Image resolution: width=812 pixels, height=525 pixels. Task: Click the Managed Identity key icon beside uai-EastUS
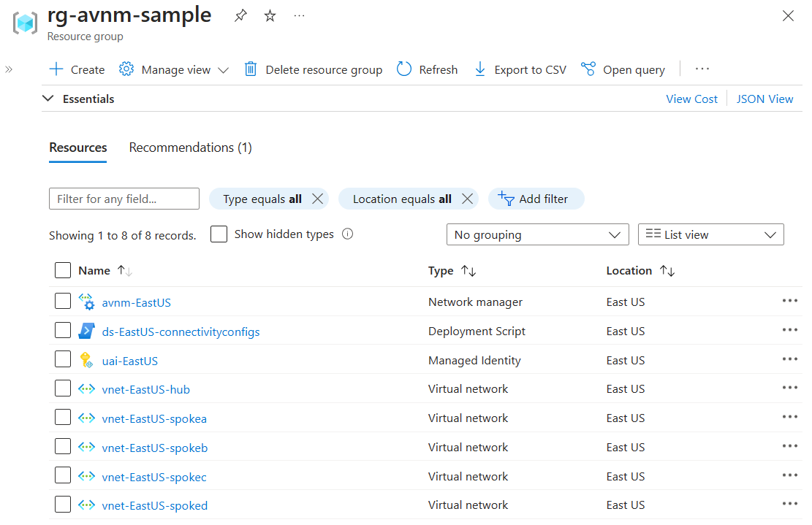[x=86, y=359]
